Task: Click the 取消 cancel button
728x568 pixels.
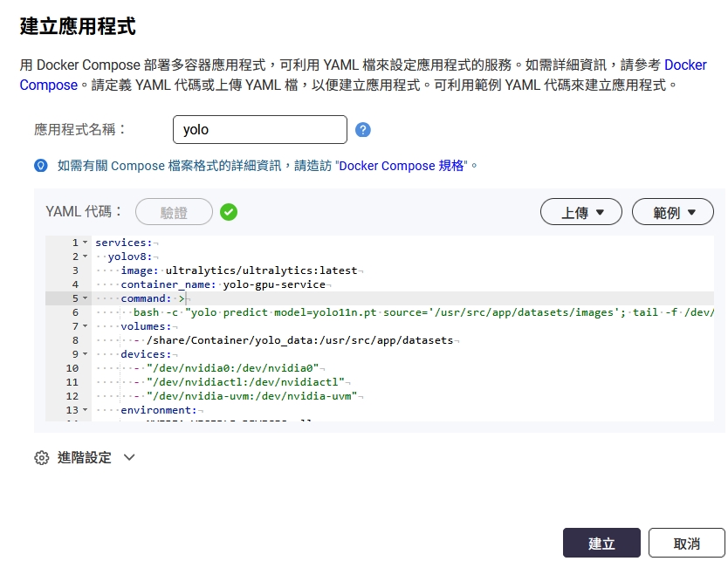Action: (686, 543)
